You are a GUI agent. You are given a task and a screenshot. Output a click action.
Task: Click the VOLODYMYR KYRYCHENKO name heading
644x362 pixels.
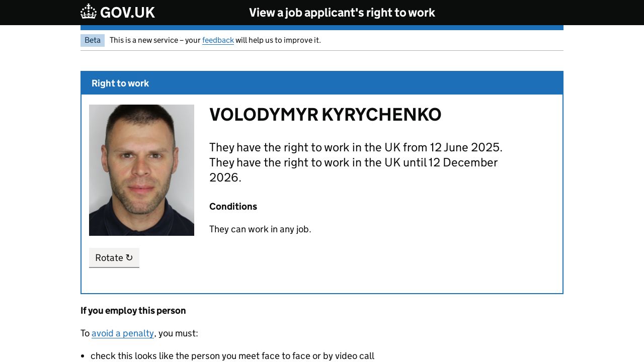[325, 115]
